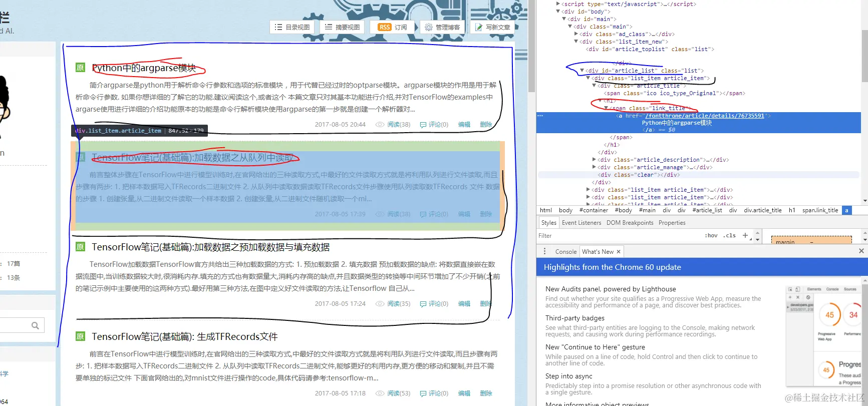Click 编辑 for the argparse article
Viewport: 868px width, 406px height.
464,125
